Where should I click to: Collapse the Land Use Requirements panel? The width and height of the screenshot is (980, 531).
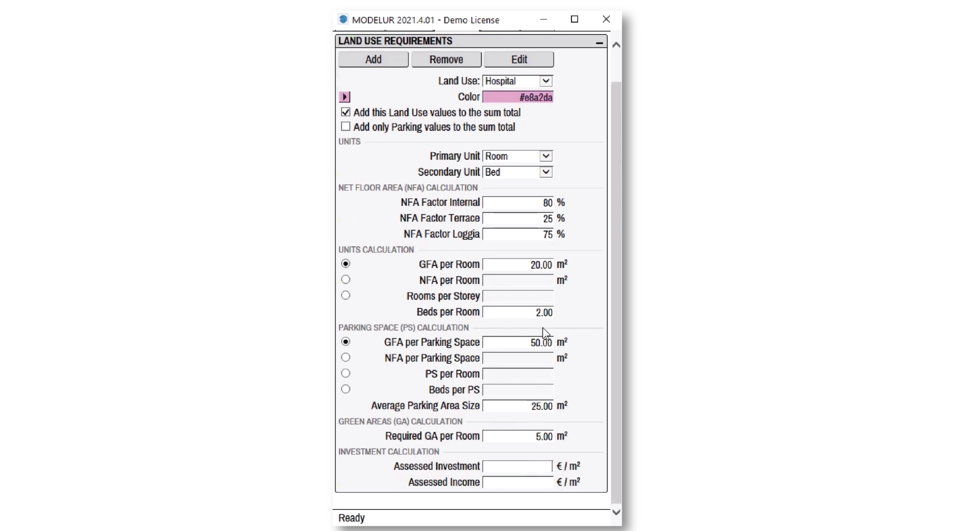point(599,42)
